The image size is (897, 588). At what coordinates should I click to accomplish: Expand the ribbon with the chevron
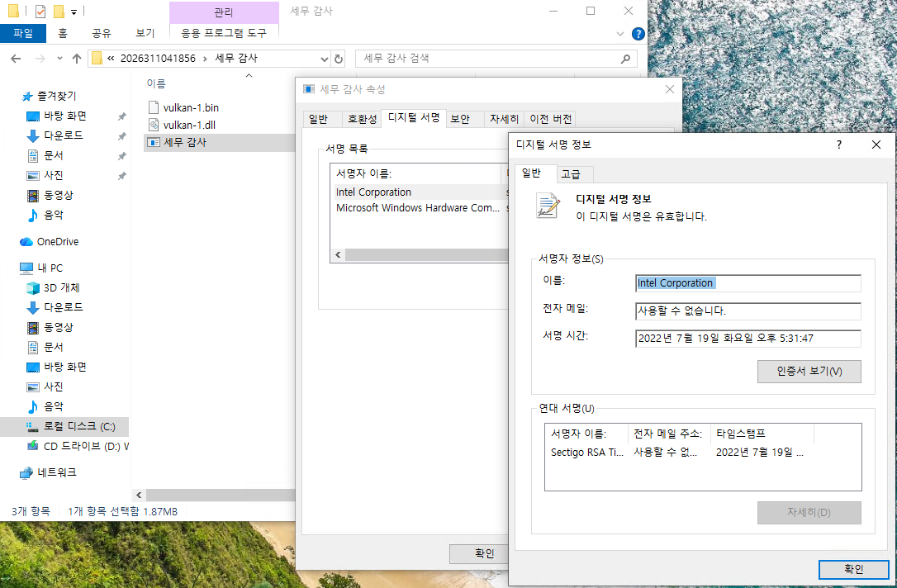pyautogui.click(x=621, y=34)
